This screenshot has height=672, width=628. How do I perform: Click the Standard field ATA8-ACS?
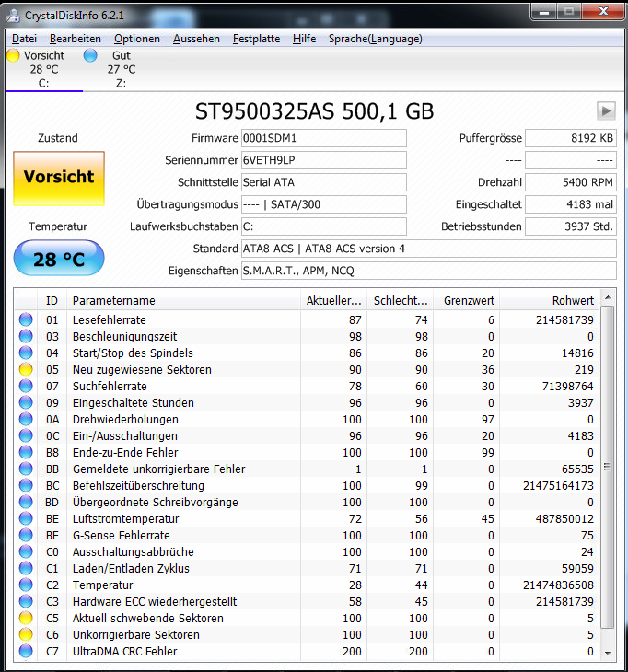tap(429, 249)
